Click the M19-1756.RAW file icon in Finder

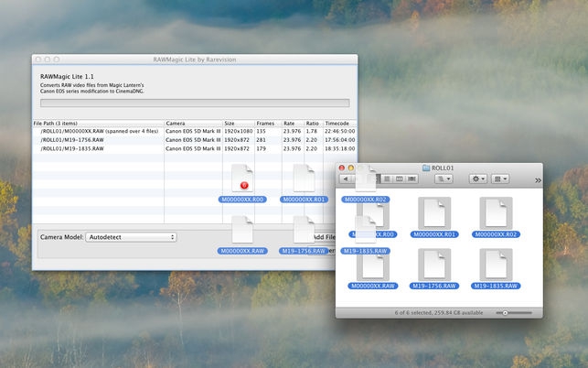coord(434,265)
